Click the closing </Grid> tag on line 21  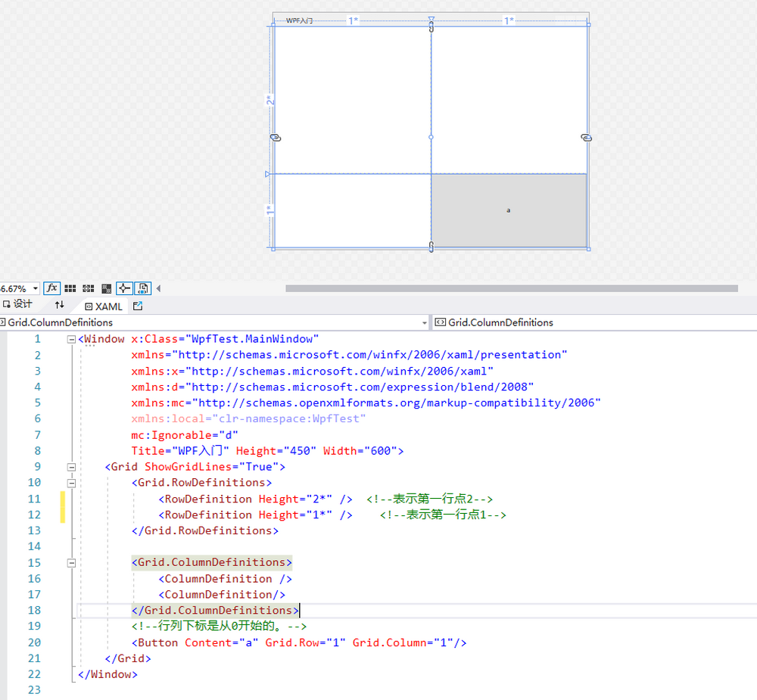point(128,658)
